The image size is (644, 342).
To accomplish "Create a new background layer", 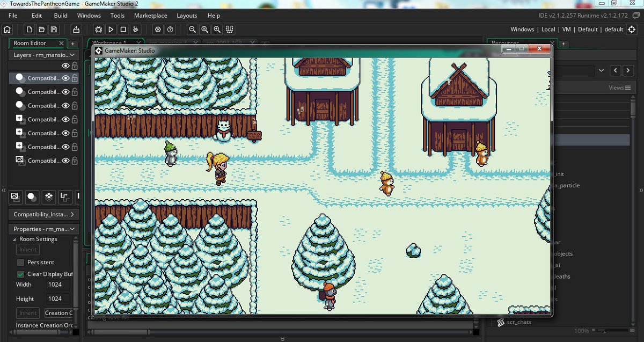I will tap(15, 197).
